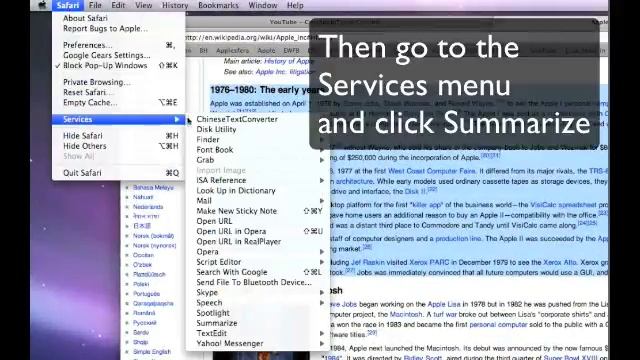Choose About Safari
The image size is (640, 360).
[x=85, y=18]
